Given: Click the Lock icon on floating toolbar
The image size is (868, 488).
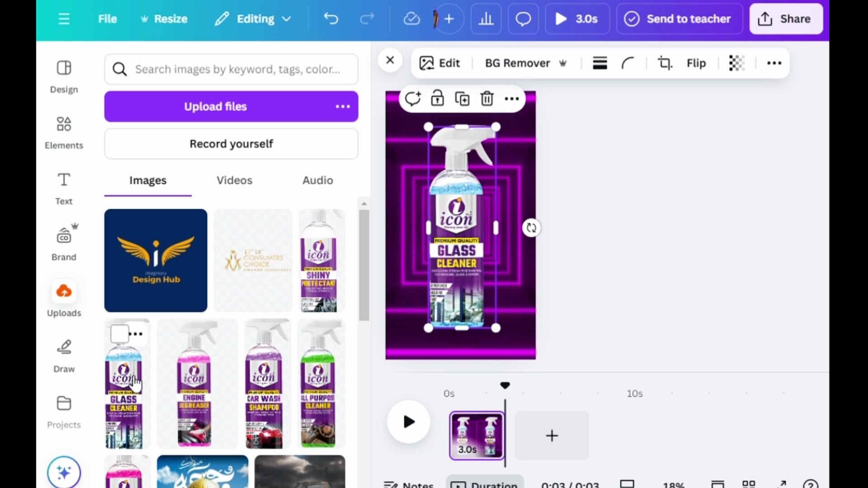Looking at the screenshot, I should 437,99.
